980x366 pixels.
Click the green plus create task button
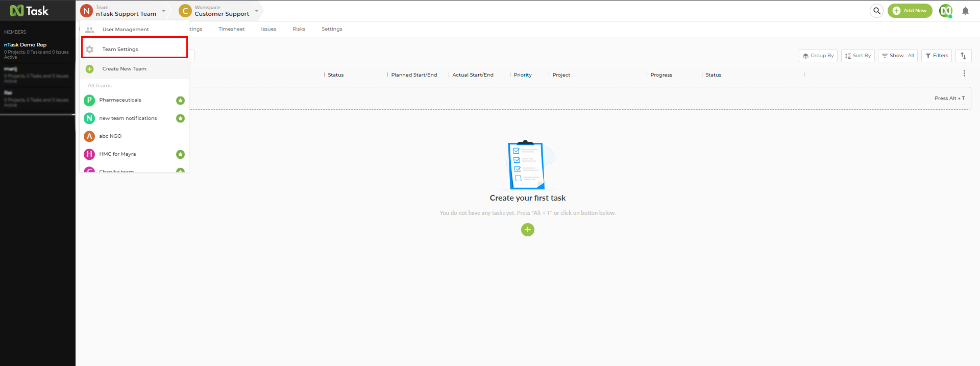[x=528, y=230]
